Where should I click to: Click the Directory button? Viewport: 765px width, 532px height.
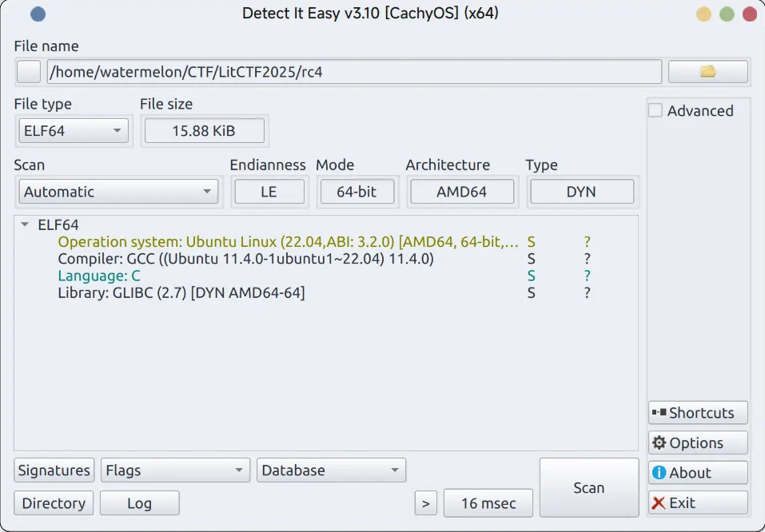(x=54, y=503)
